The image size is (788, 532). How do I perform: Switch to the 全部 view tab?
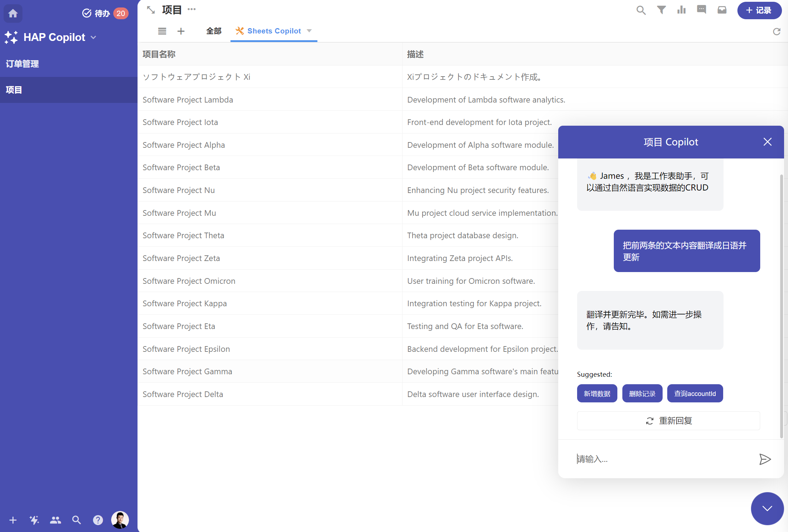tap(214, 31)
